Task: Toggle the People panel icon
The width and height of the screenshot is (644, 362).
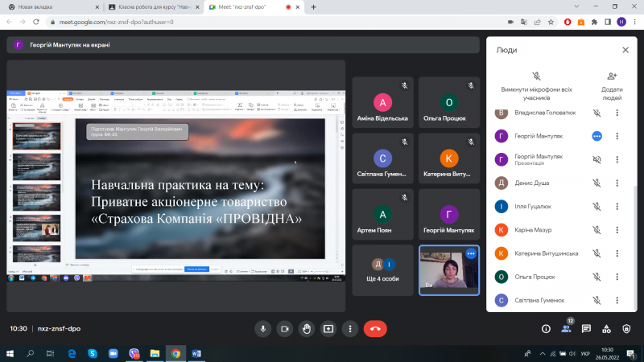Action: (x=566, y=329)
